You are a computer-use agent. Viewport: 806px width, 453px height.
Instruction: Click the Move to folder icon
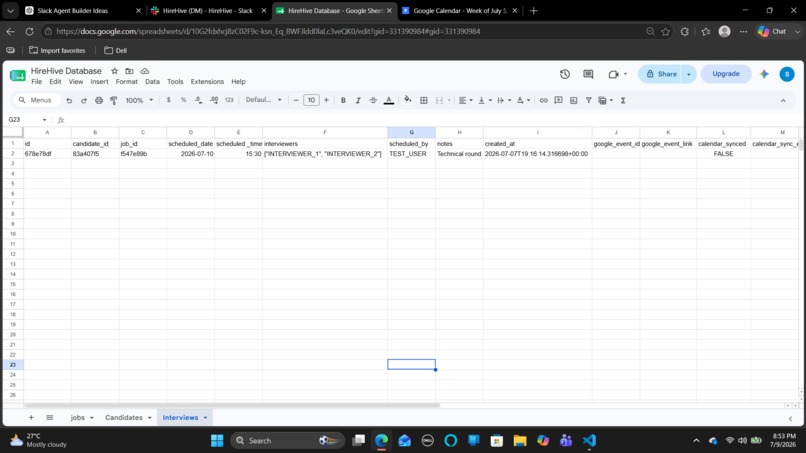pyautogui.click(x=130, y=71)
